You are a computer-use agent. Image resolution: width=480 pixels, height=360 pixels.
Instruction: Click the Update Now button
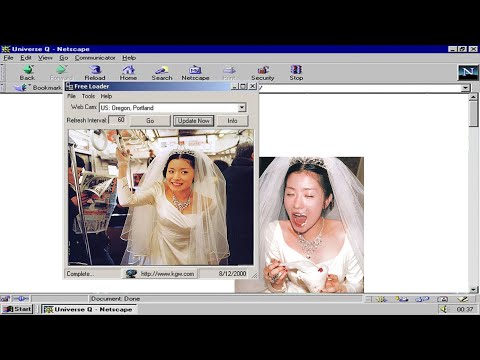click(x=194, y=121)
